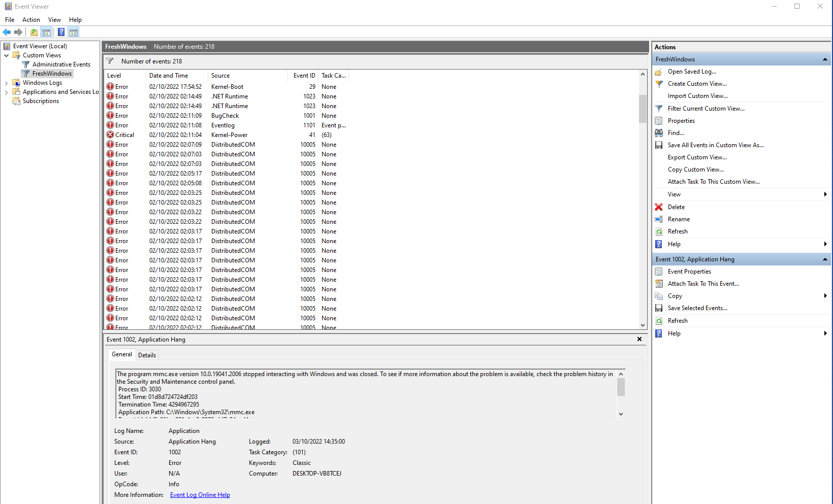Click the Refresh icon under Event 1002 actions
833x504 pixels.
tap(659, 321)
